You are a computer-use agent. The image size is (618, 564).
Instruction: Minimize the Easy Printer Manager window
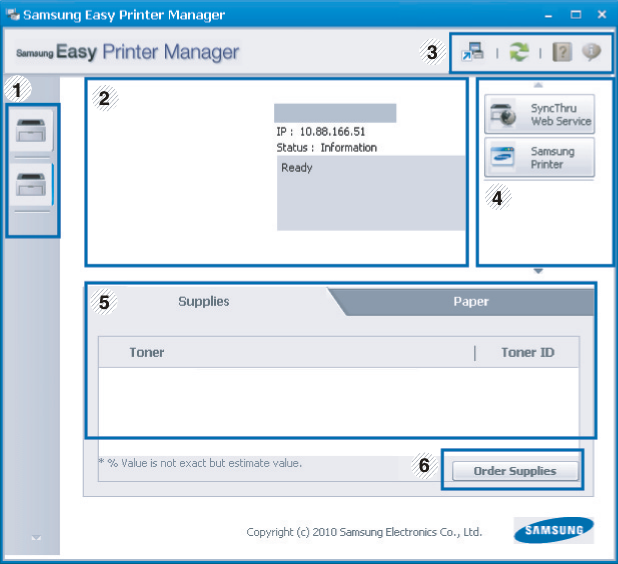pyautogui.click(x=548, y=16)
